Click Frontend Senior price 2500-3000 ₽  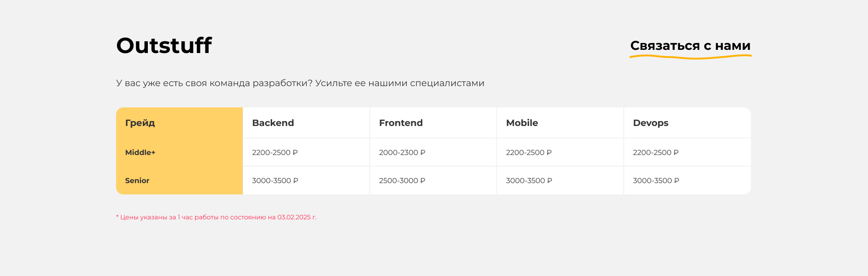click(x=402, y=180)
